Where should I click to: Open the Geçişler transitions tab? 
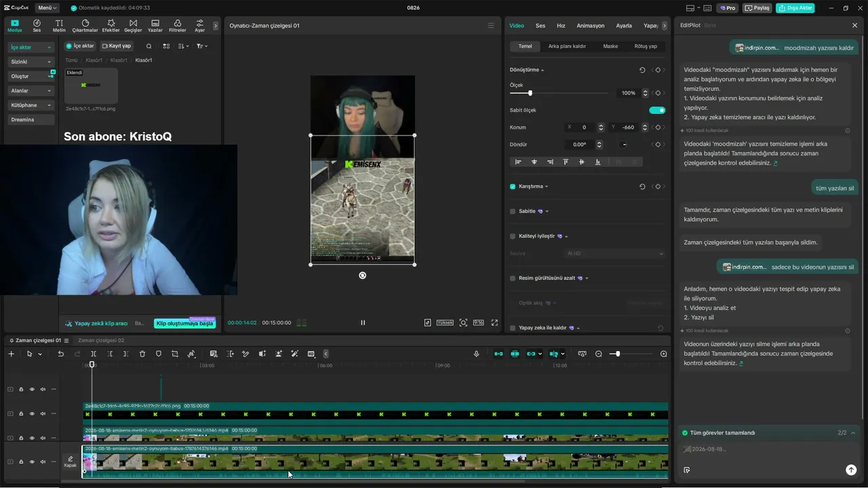pyautogui.click(x=133, y=26)
